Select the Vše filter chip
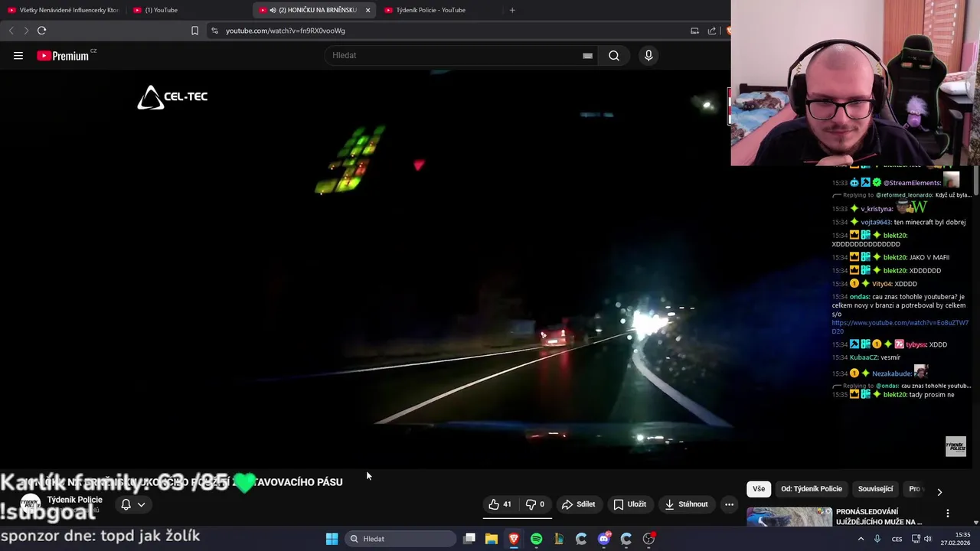980x551 pixels. (758, 489)
